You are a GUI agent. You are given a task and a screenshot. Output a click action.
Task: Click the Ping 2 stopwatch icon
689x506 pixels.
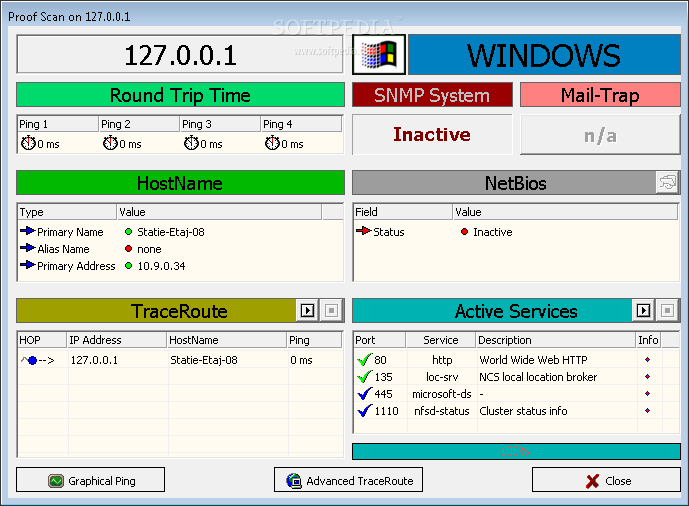coord(110,143)
